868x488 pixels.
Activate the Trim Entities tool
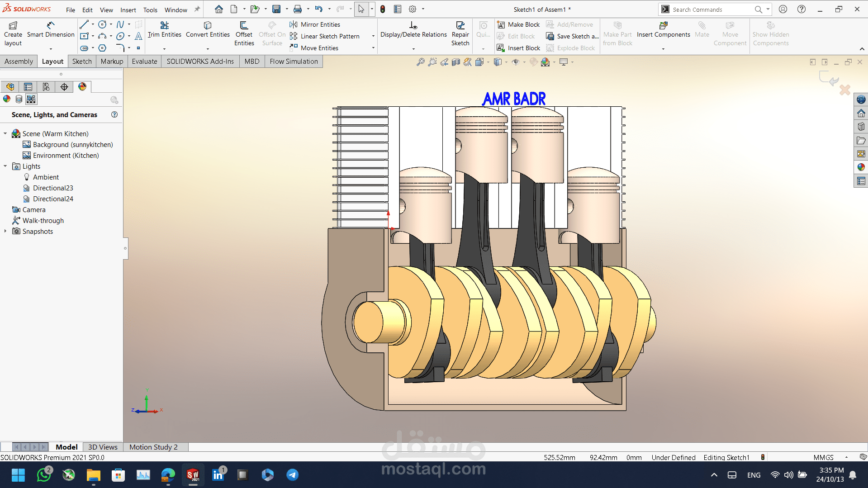tap(164, 29)
